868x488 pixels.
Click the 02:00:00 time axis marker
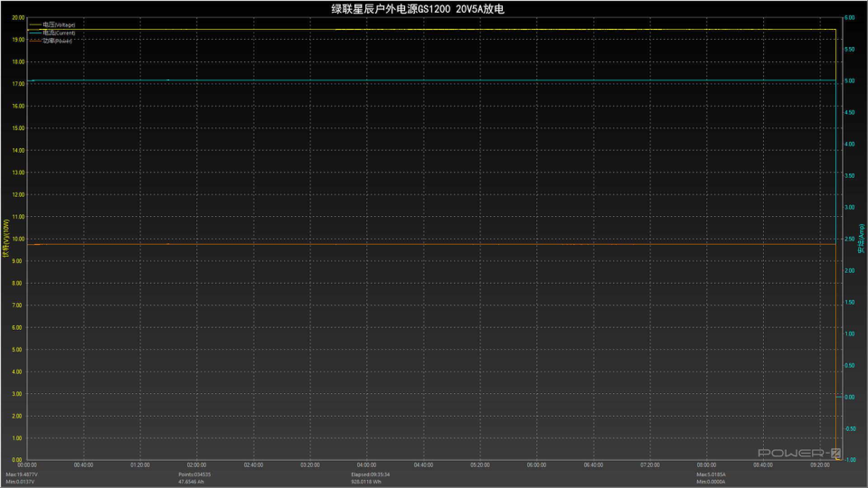pyautogui.click(x=196, y=465)
